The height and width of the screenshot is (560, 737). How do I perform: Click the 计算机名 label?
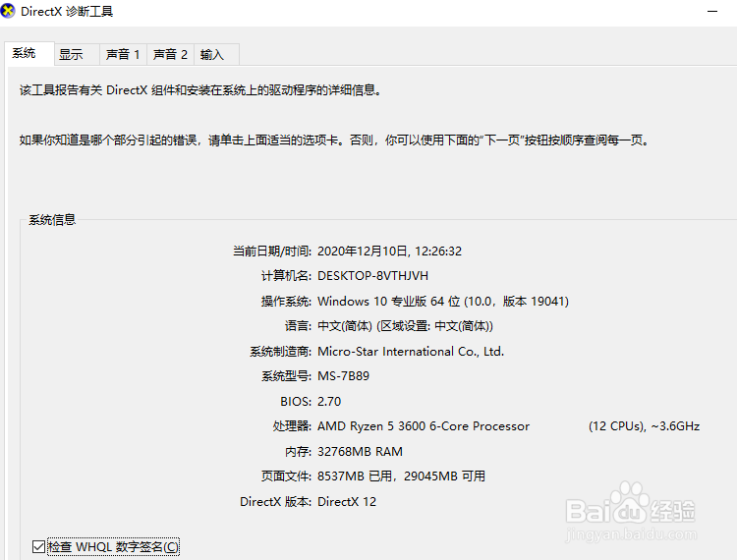[x=286, y=276]
